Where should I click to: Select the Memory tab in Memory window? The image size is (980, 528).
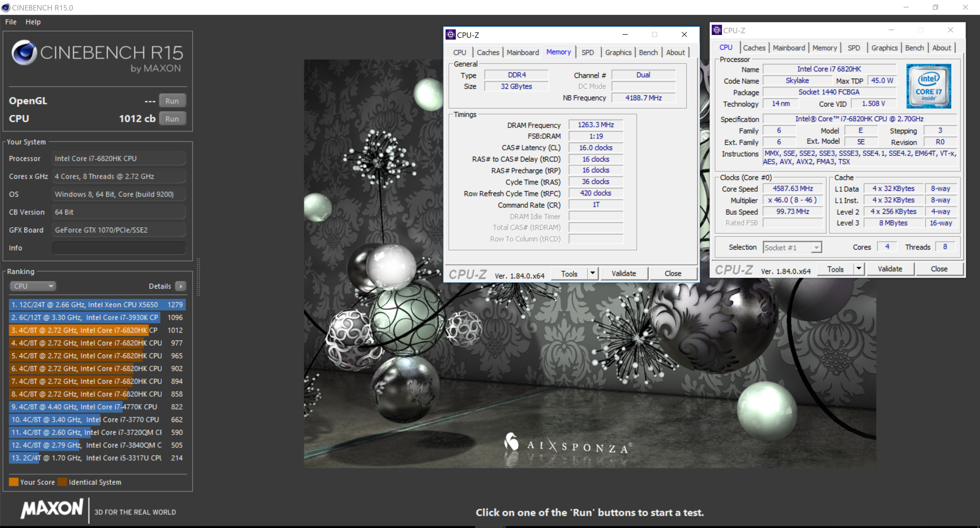click(558, 52)
